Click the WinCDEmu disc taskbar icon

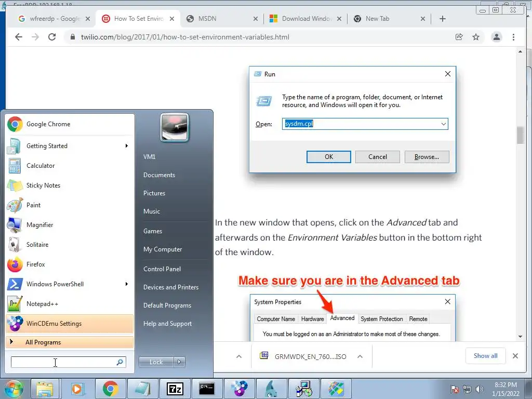point(239,389)
